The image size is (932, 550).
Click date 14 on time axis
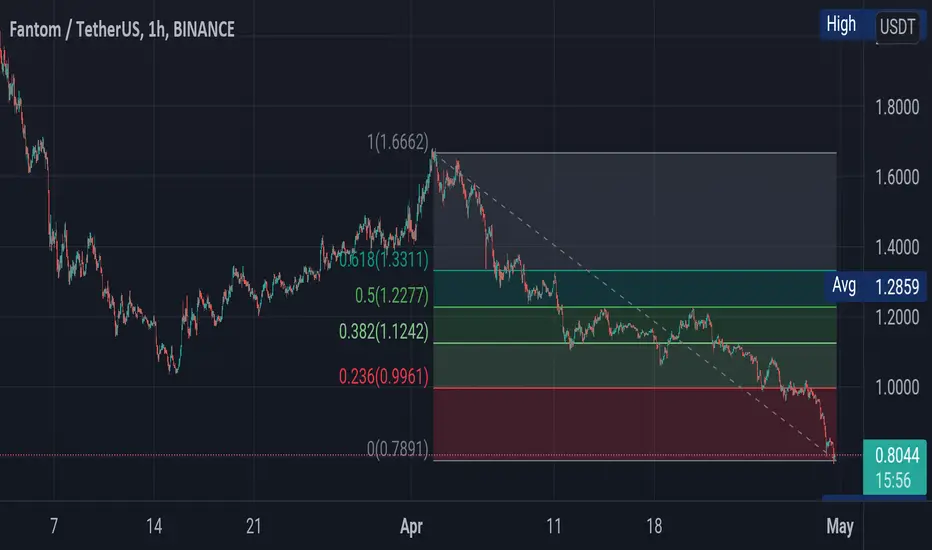coord(154,526)
